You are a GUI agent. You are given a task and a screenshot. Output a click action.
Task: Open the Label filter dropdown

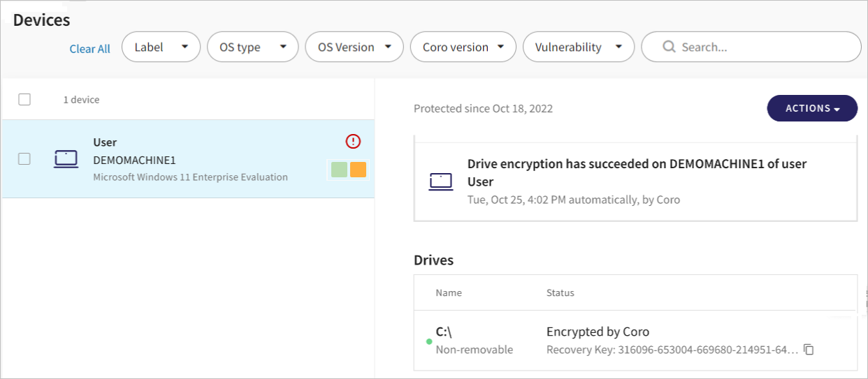point(161,47)
